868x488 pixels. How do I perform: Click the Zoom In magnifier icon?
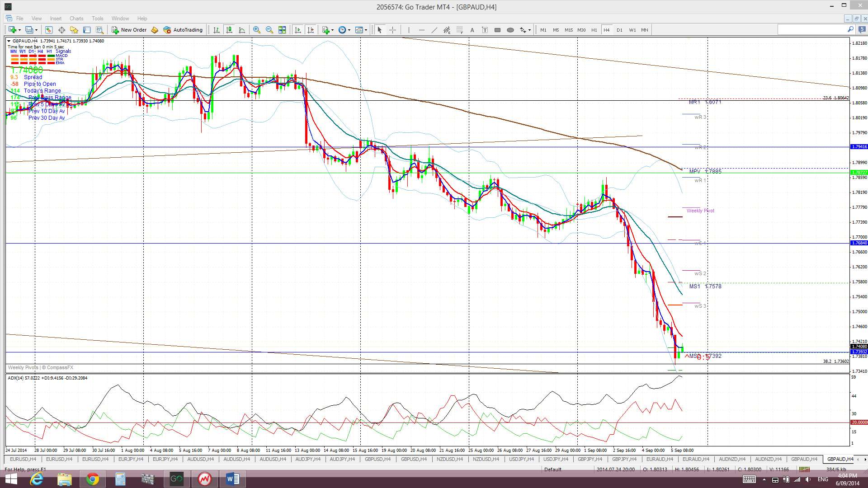click(257, 30)
